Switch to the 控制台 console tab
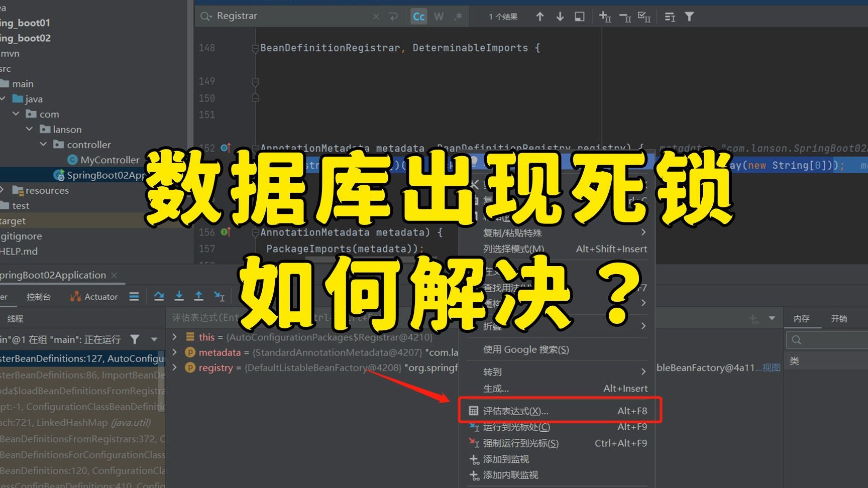 pos(39,297)
